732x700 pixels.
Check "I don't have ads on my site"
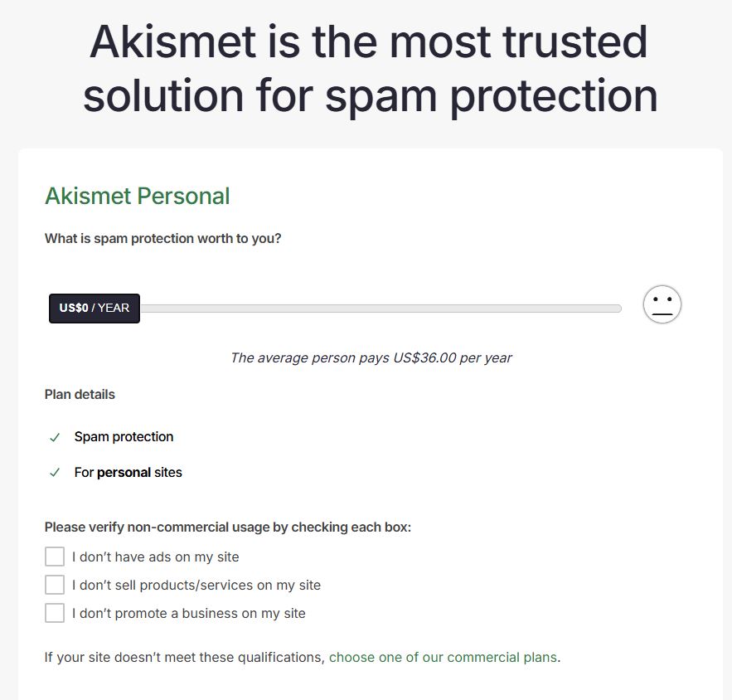[x=54, y=557]
